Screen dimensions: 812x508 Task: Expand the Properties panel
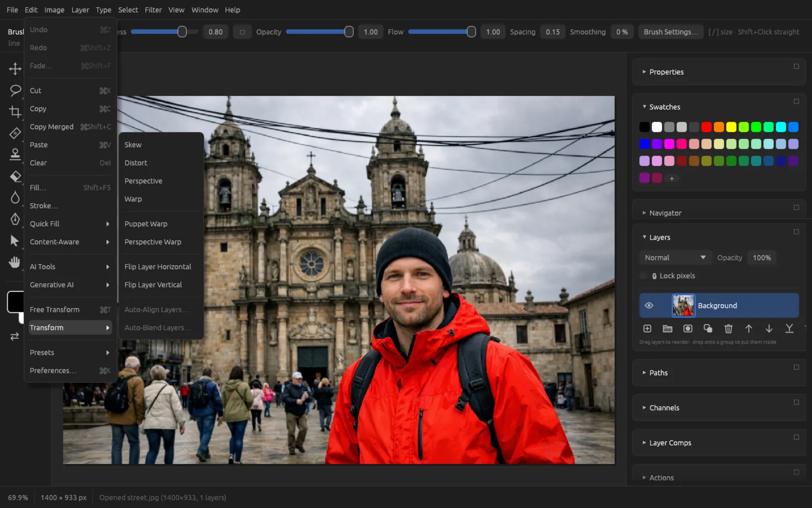coord(644,72)
